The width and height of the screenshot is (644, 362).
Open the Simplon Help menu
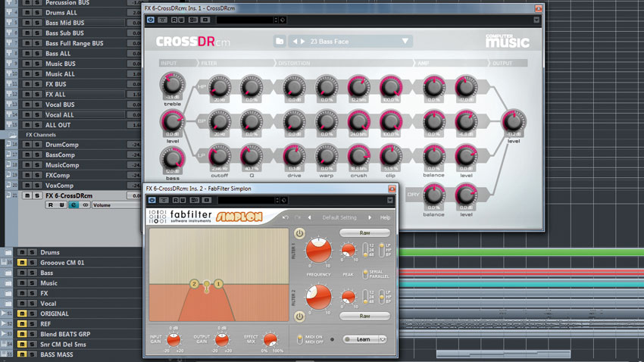pos(385,217)
